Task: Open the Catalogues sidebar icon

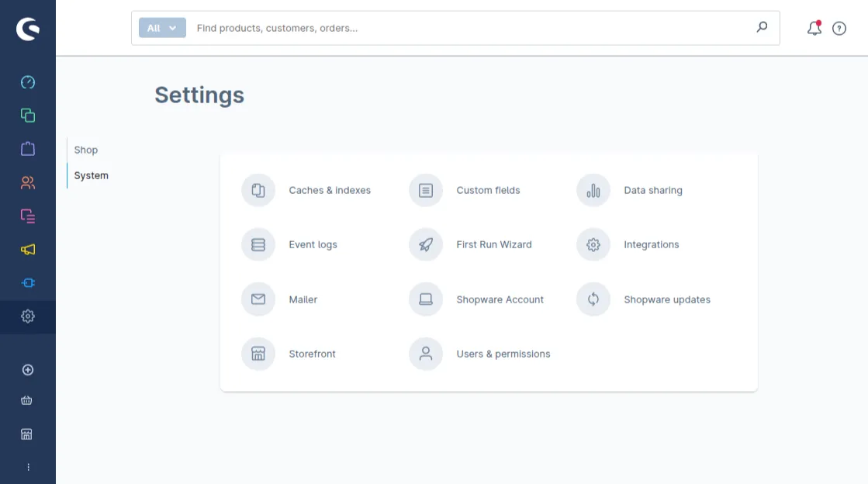Action: point(28,116)
